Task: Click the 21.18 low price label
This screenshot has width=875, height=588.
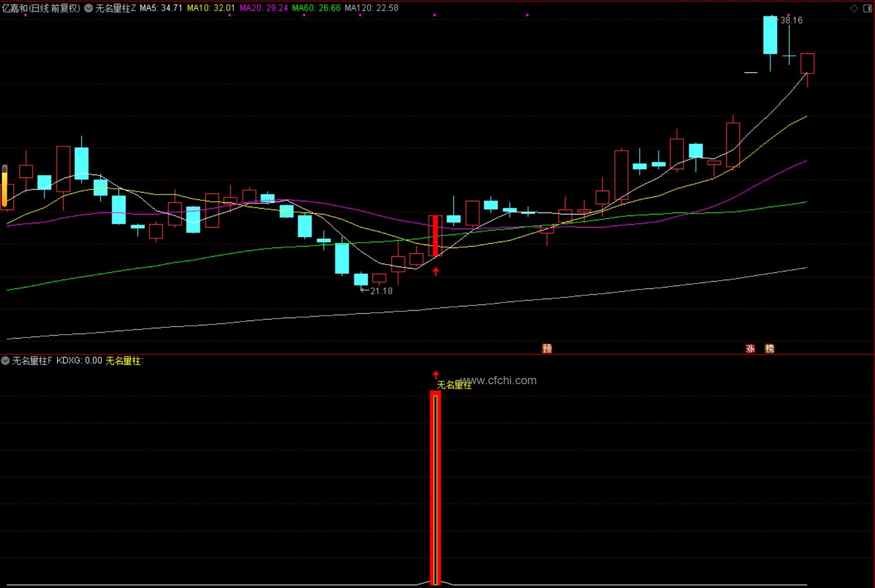Action: (381, 291)
